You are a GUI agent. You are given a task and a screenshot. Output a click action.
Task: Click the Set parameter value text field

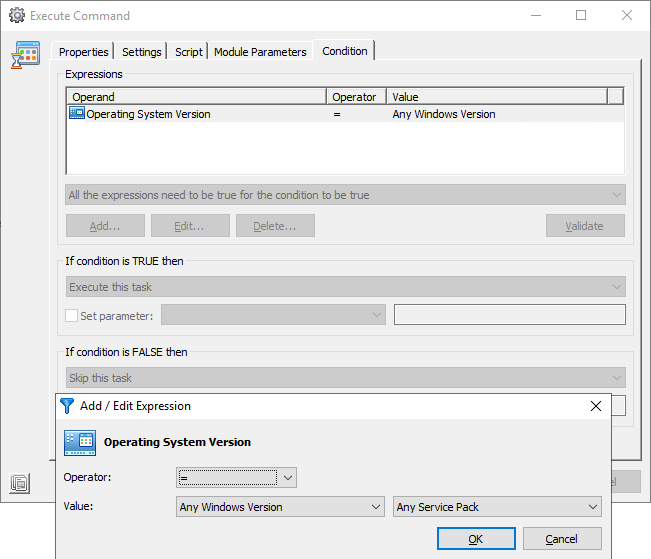pos(509,315)
